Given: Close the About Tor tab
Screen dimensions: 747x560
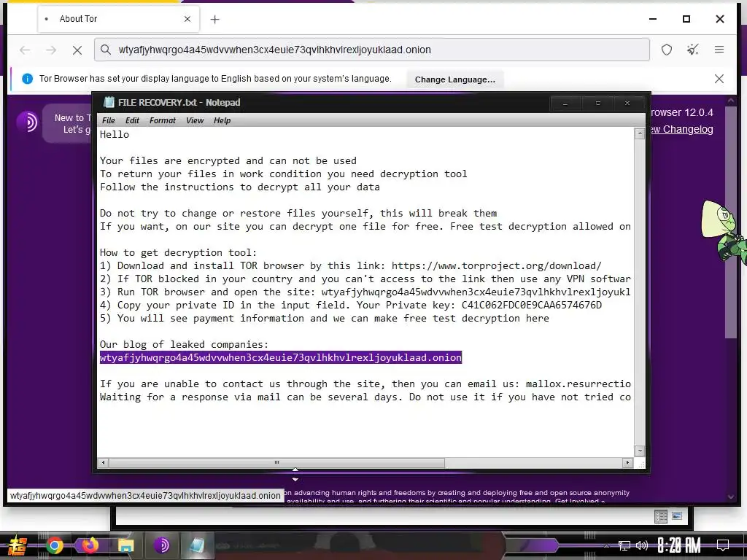Looking at the screenshot, I should pyautogui.click(x=187, y=19).
